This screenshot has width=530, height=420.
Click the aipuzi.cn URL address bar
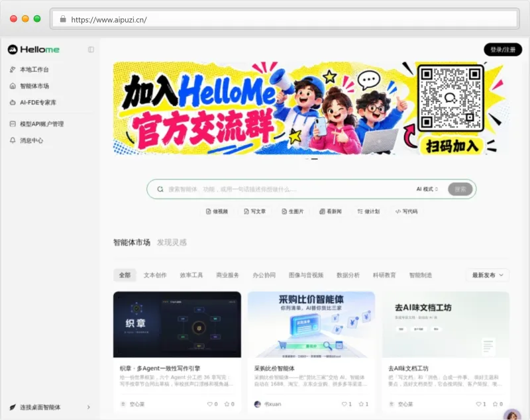[x=285, y=19]
